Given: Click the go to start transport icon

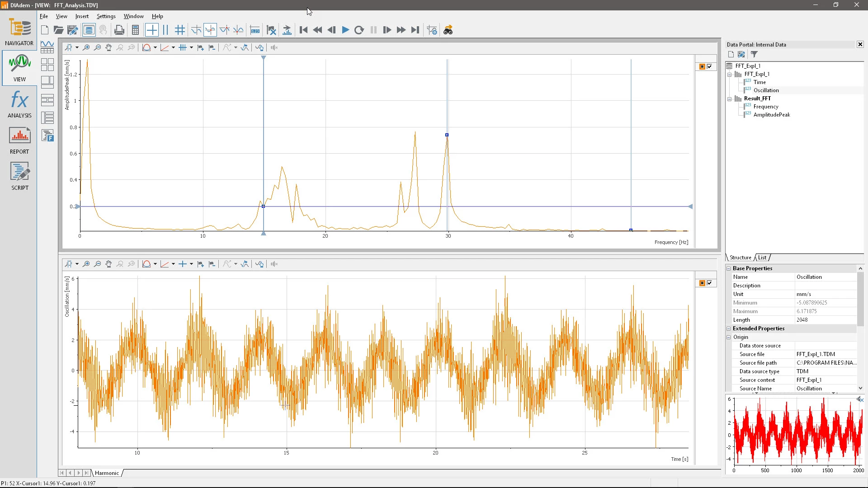Looking at the screenshot, I should [303, 30].
